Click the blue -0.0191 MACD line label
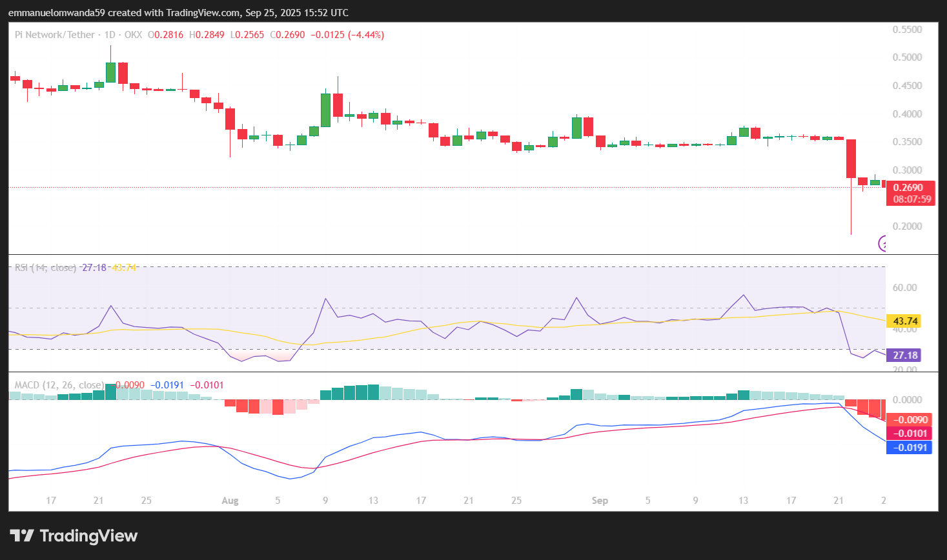947x560 pixels. click(910, 447)
